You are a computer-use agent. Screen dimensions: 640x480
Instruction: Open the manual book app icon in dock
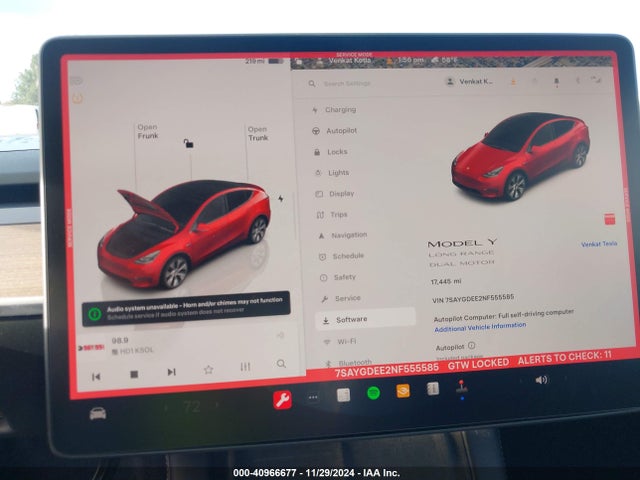coord(433,389)
